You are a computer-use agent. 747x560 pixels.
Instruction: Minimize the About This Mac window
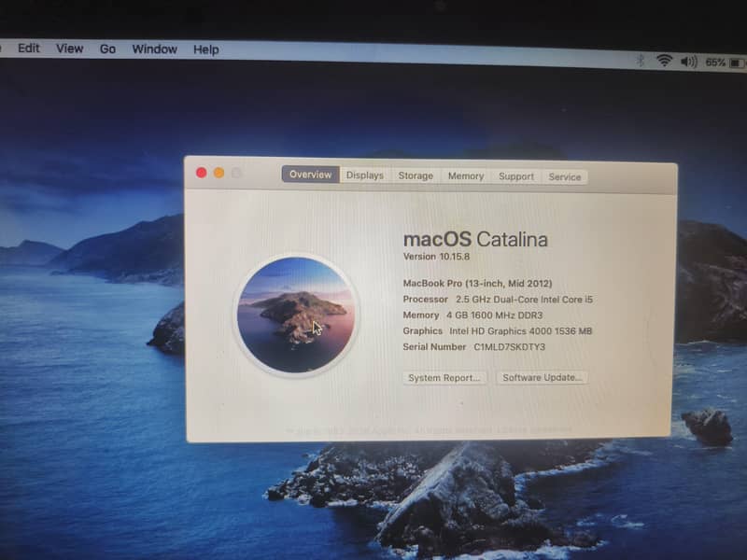click(218, 173)
